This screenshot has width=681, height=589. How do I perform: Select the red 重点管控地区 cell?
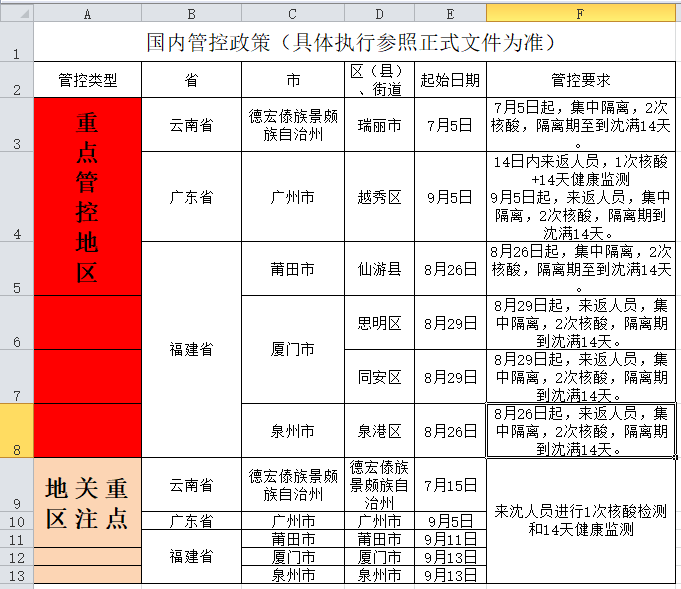pos(87,196)
